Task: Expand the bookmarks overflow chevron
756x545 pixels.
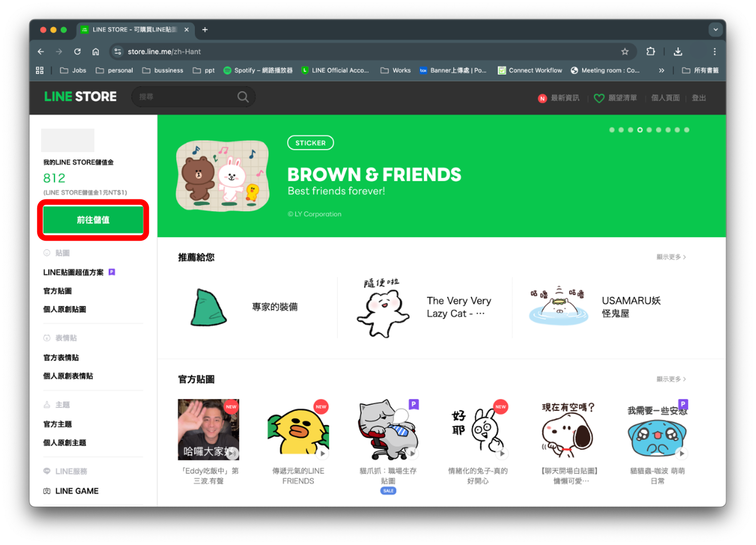Action: coord(662,70)
